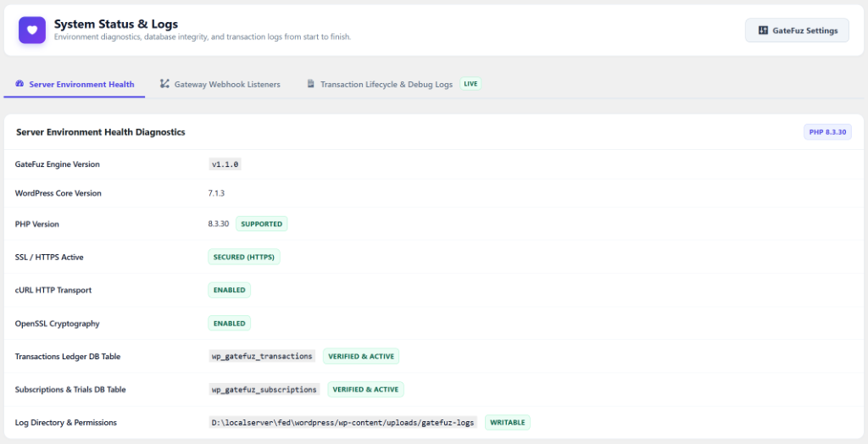Click VERIFIED & ACTIVE badge for Subscriptions table

coord(366,389)
